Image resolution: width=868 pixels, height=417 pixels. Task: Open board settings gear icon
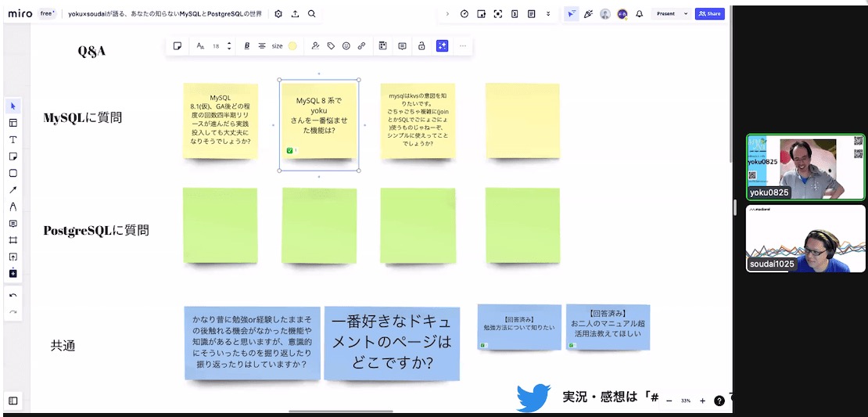click(278, 14)
